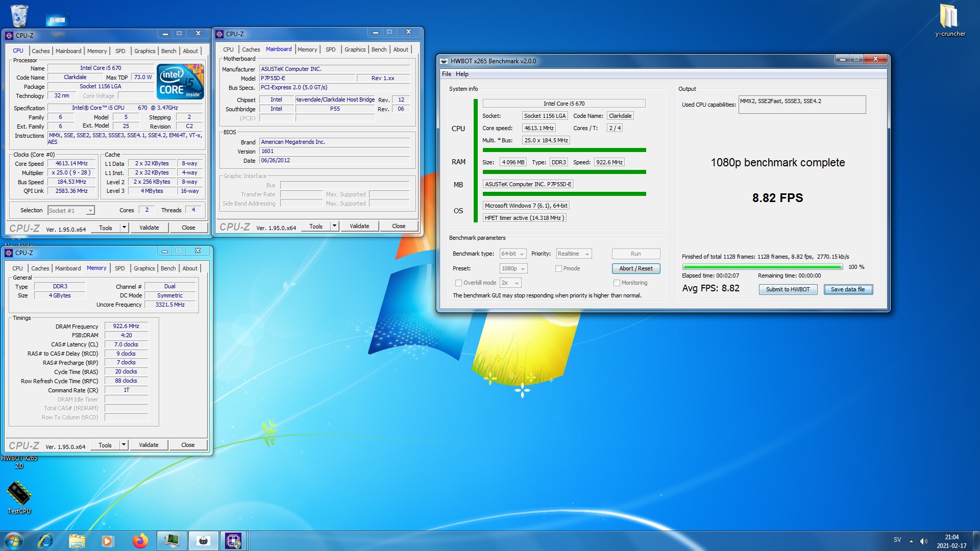Image resolution: width=980 pixels, height=551 pixels.
Task: Click the Show desktop strip on the taskbar
Action: click(976, 541)
